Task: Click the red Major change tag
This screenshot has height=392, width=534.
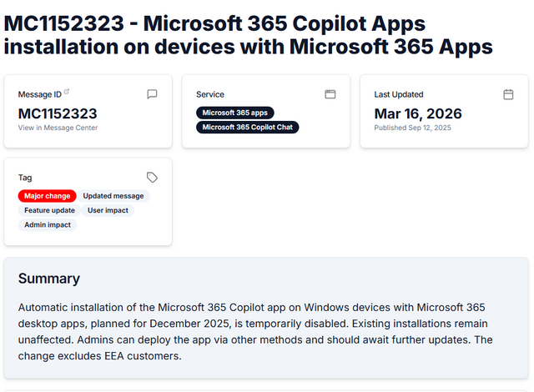Action: coord(47,196)
